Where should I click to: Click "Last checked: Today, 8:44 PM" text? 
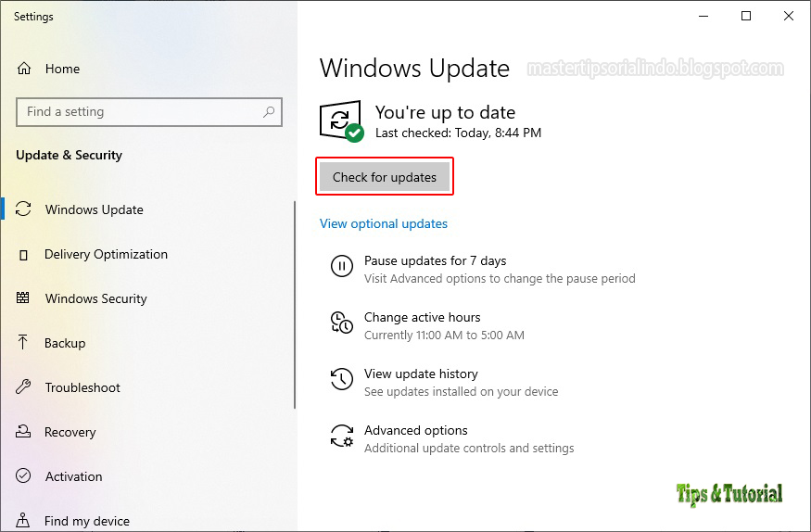click(458, 133)
